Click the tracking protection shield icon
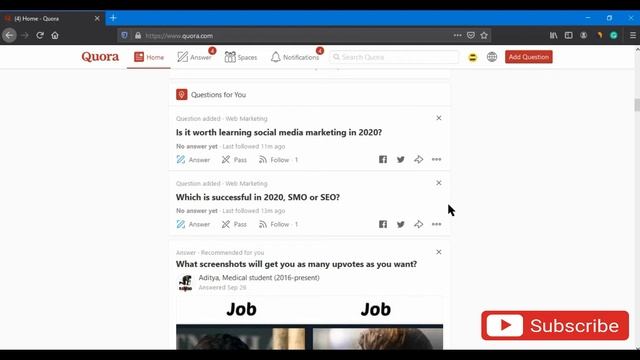 [124, 36]
